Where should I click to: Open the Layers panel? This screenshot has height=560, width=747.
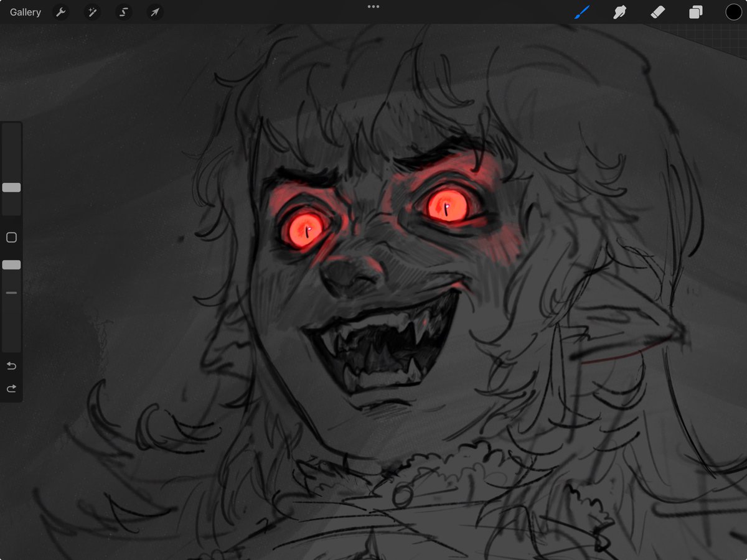pyautogui.click(x=695, y=12)
